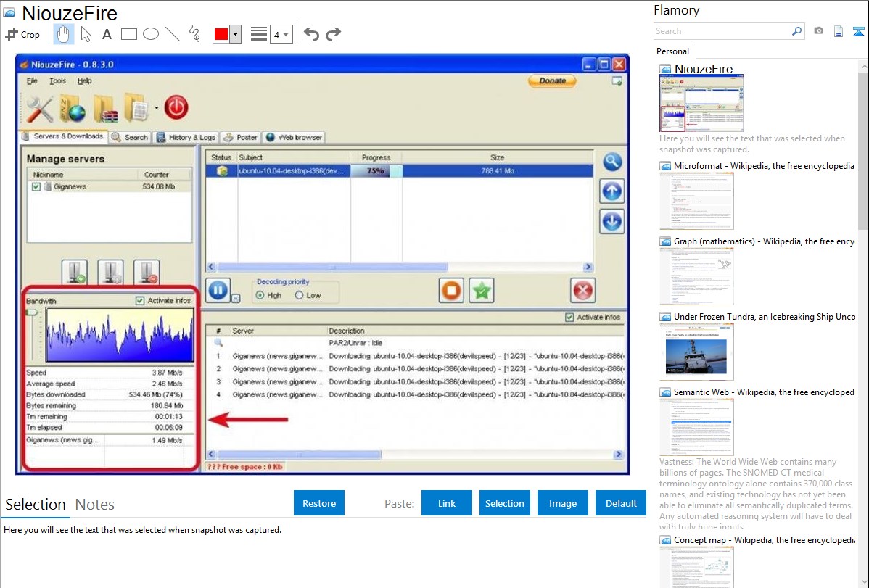Viewport: 869px width, 588px height.
Task: Activate the hand pan tool
Action: coord(62,34)
